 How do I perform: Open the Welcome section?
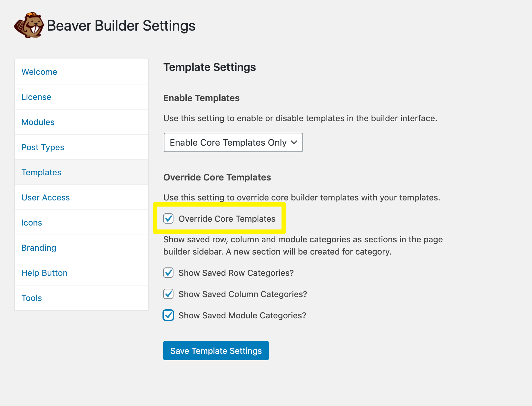(39, 72)
